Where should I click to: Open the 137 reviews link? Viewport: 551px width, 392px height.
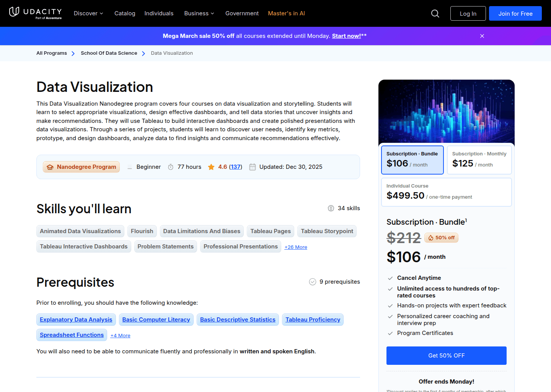pos(235,167)
